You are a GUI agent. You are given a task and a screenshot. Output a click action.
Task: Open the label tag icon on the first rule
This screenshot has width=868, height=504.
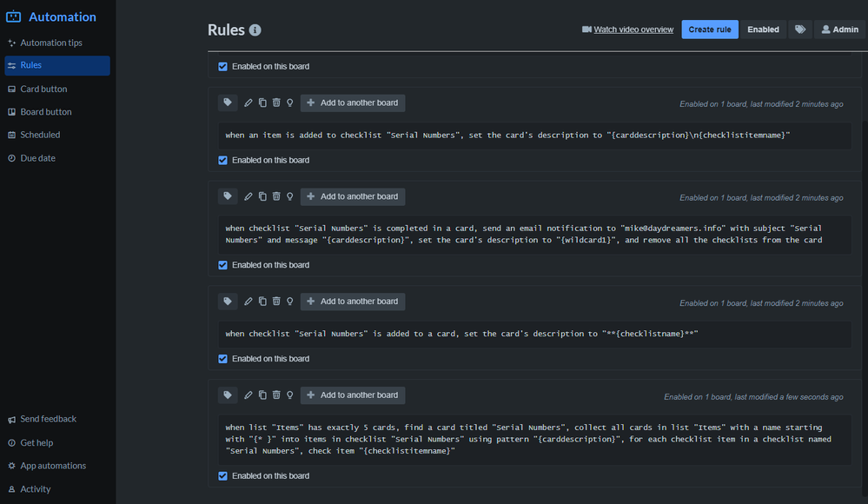click(x=228, y=103)
